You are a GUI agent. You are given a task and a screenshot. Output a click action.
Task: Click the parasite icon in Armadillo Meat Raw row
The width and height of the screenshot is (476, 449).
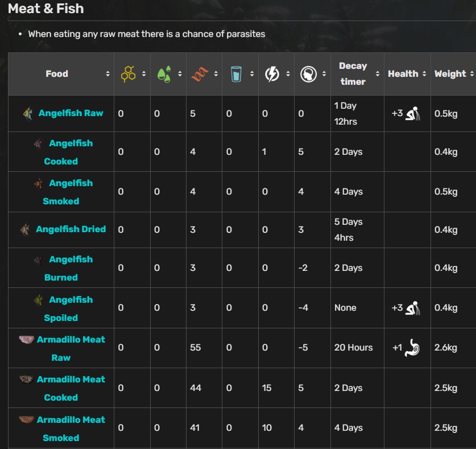point(413,348)
